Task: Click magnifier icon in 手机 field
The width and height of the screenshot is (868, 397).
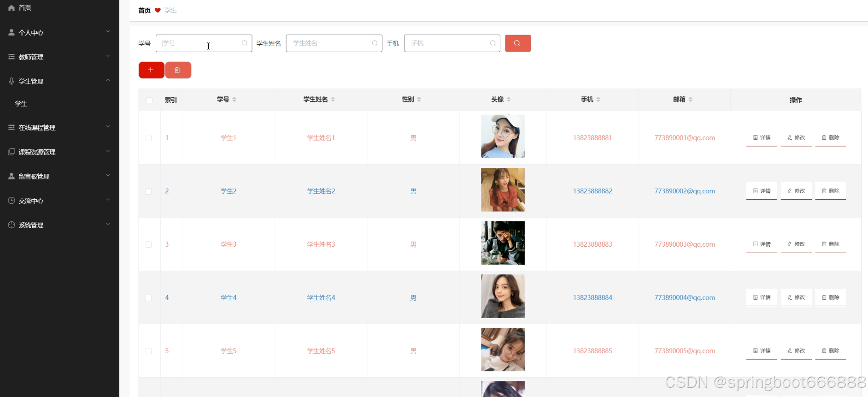Action: pyautogui.click(x=493, y=43)
